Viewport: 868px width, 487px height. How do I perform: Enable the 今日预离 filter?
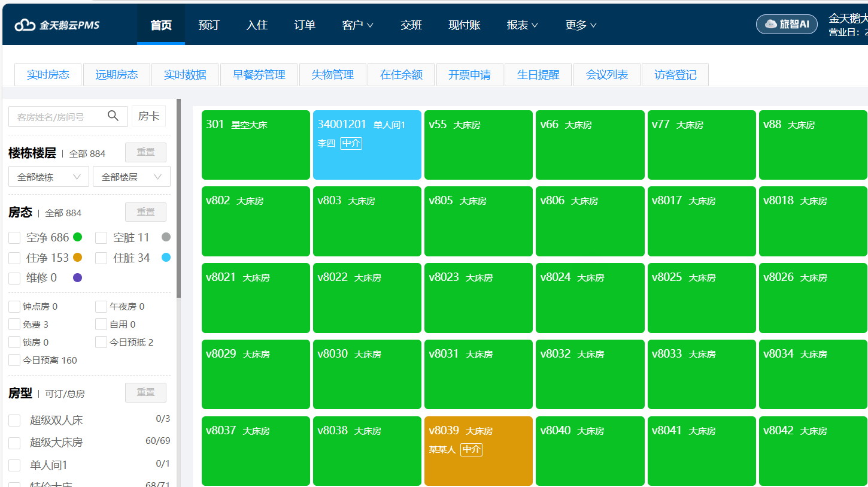[x=14, y=359]
